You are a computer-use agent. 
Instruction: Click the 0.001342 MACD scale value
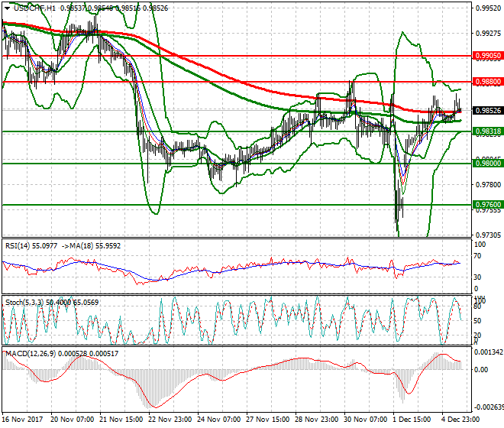pyautogui.click(x=487, y=352)
